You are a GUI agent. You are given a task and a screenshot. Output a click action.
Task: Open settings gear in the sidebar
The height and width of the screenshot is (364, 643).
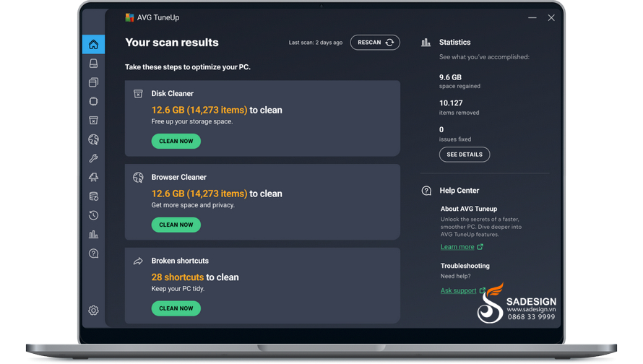[93, 311]
